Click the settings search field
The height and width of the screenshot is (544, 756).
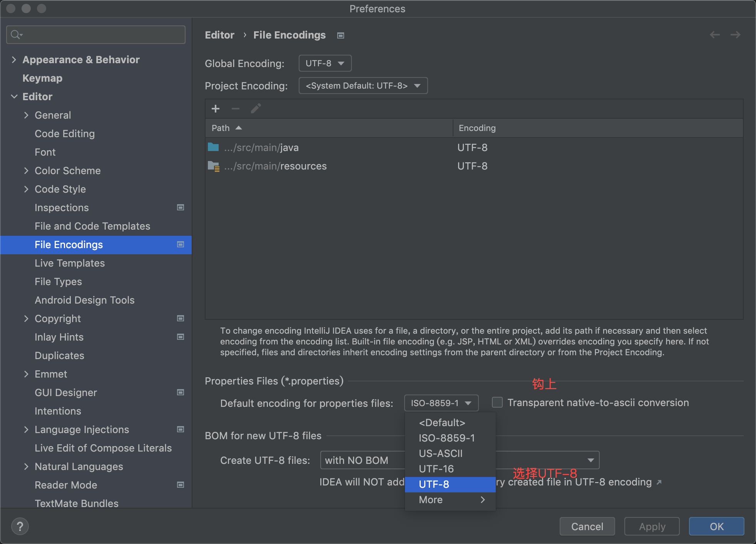(x=96, y=35)
